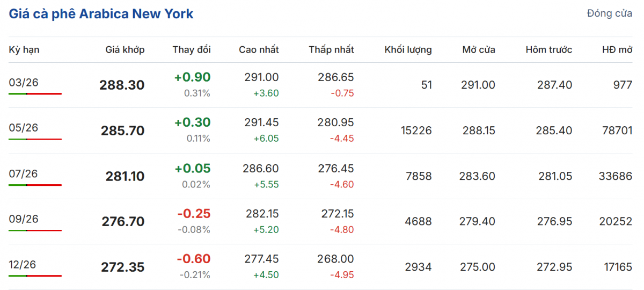
Task: Select the 07/26 contract term
Action: [24, 174]
